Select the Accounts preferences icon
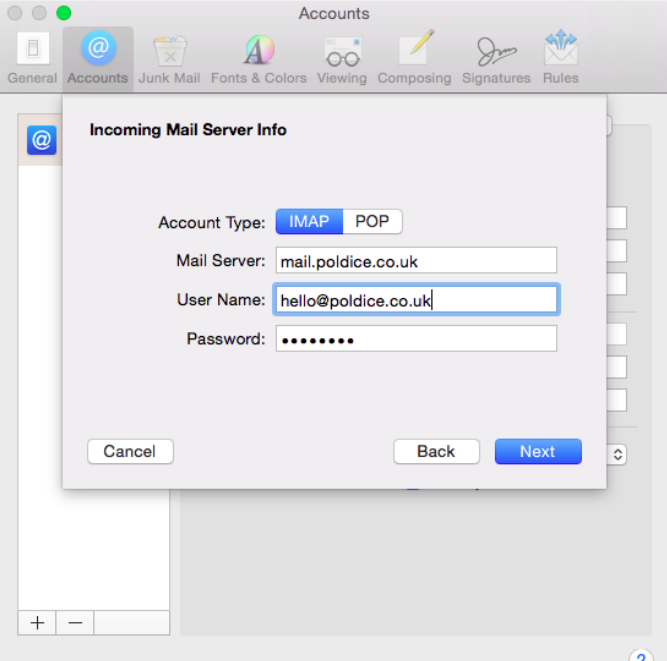This screenshot has width=667, height=661. (x=98, y=58)
